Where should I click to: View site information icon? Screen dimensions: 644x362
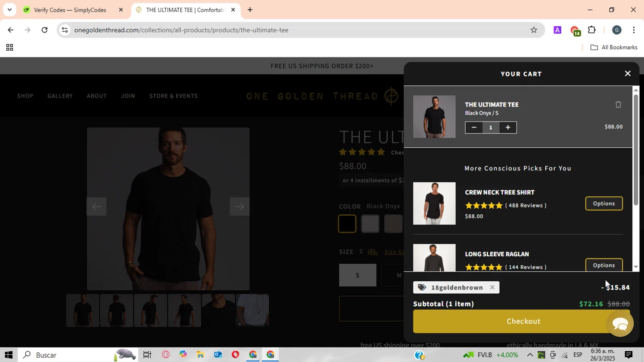pos(64,30)
